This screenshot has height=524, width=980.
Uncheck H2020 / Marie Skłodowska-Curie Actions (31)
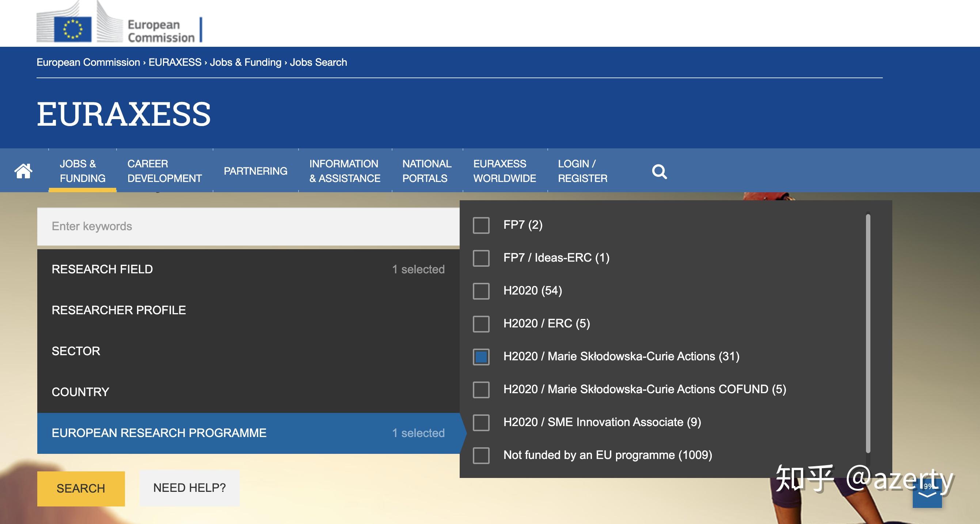(481, 357)
